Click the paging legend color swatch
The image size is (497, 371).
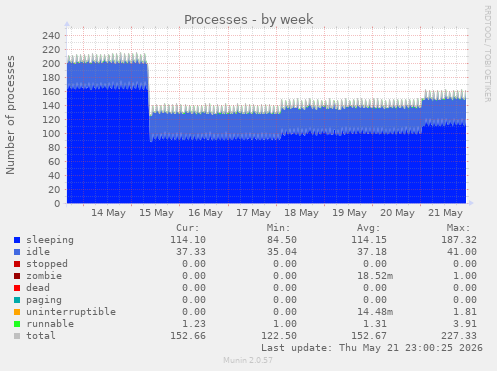[17, 300]
